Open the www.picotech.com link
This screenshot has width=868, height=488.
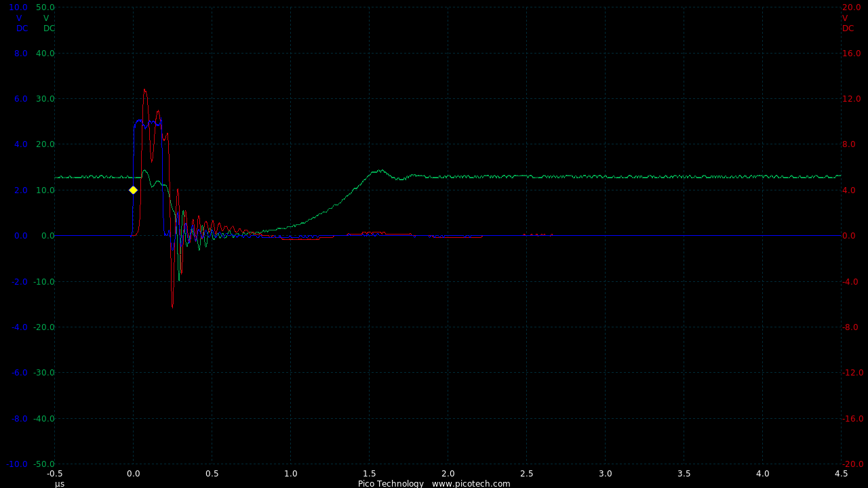[471, 483]
